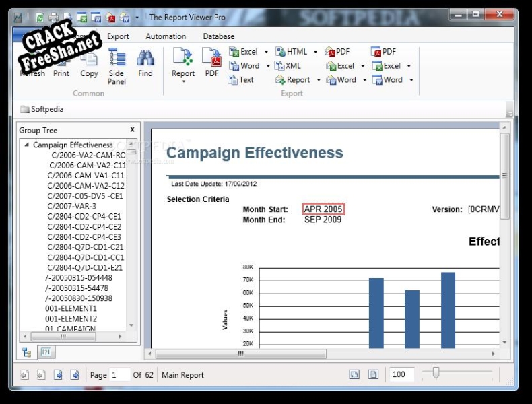Click the page number input field
The width and height of the screenshot is (532, 404).
(119, 375)
